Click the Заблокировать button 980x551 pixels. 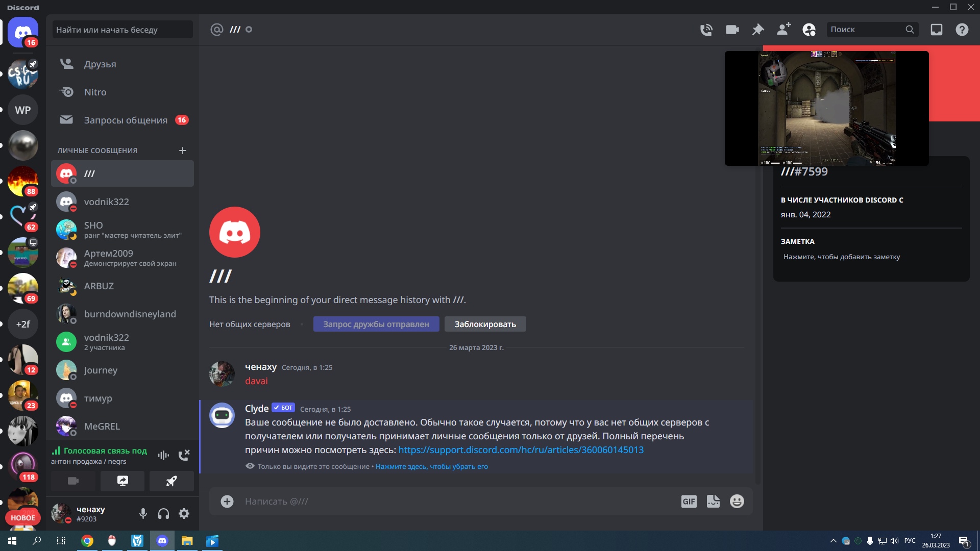(x=485, y=324)
